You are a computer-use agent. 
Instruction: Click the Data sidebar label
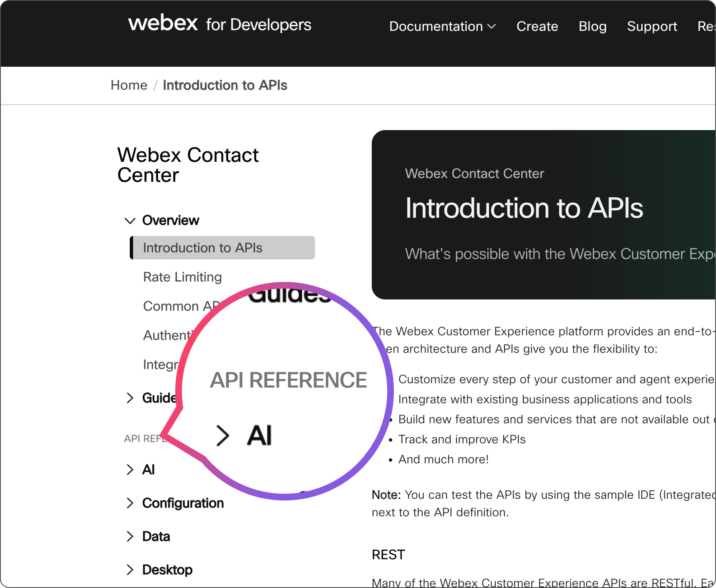[x=156, y=536]
